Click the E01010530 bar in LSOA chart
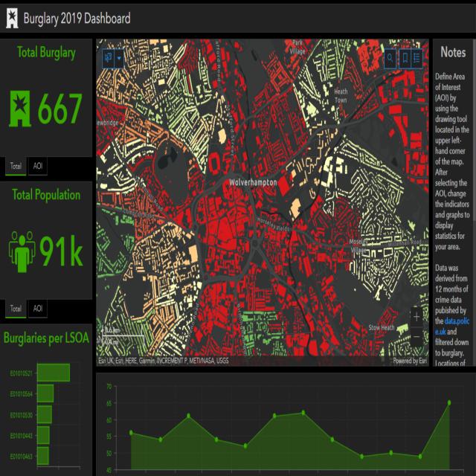This screenshot has width=476, height=476. (44, 414)
